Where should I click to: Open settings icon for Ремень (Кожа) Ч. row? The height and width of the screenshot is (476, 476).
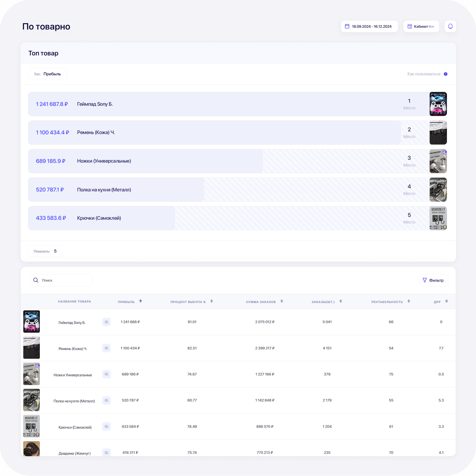click(x=106, y=348)
